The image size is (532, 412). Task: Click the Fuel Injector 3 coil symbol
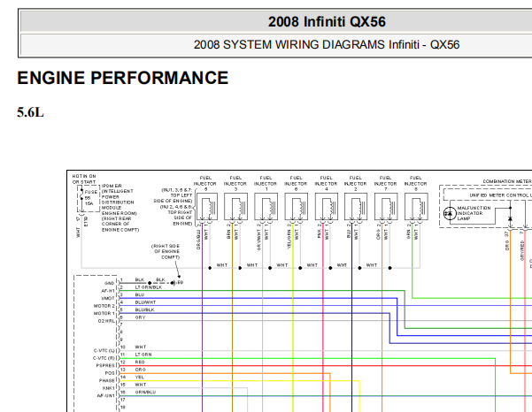(x=235, y=206)
